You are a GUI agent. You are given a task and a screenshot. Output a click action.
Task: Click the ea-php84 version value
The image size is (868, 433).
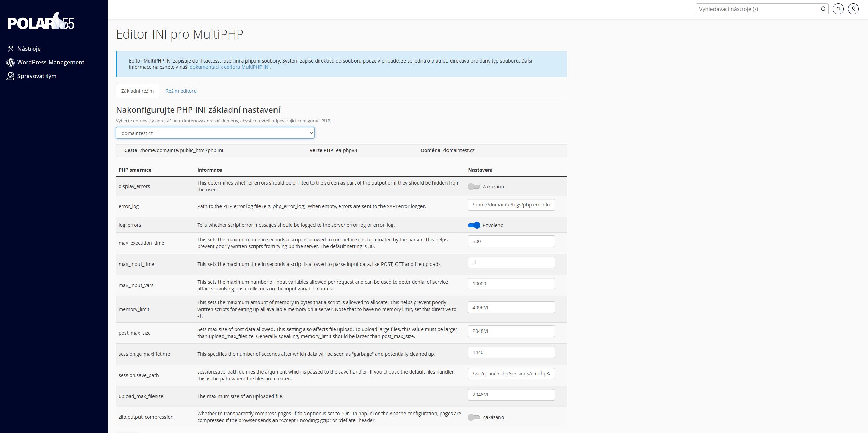(347, 150)
